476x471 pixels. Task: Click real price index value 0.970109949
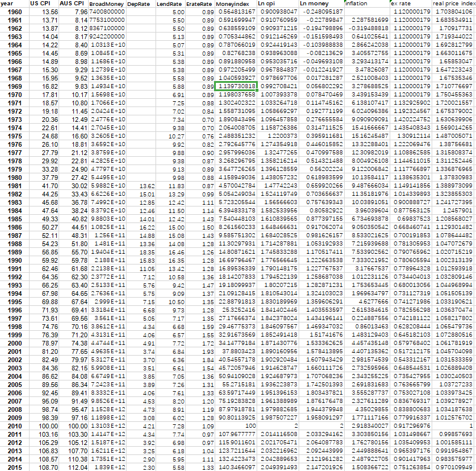pyautogui.click(x=454, y=467)
